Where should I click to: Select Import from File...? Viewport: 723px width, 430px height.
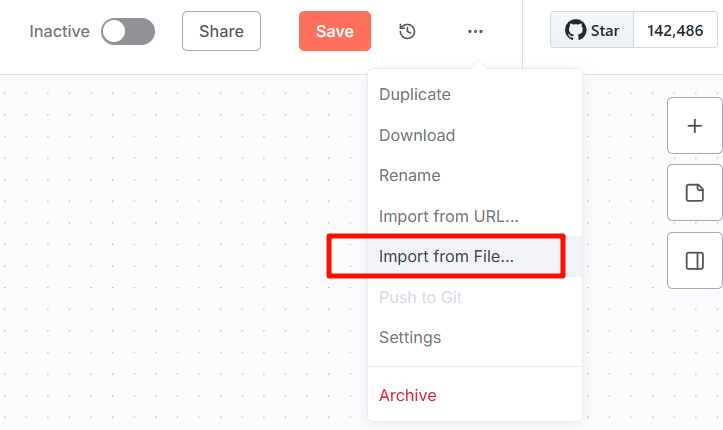pos(475,257)
